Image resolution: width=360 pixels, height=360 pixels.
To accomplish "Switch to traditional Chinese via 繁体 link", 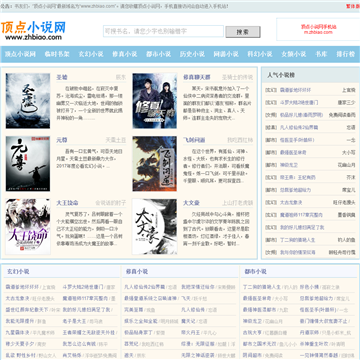I will pyautogui.click(x=352, y=6).
